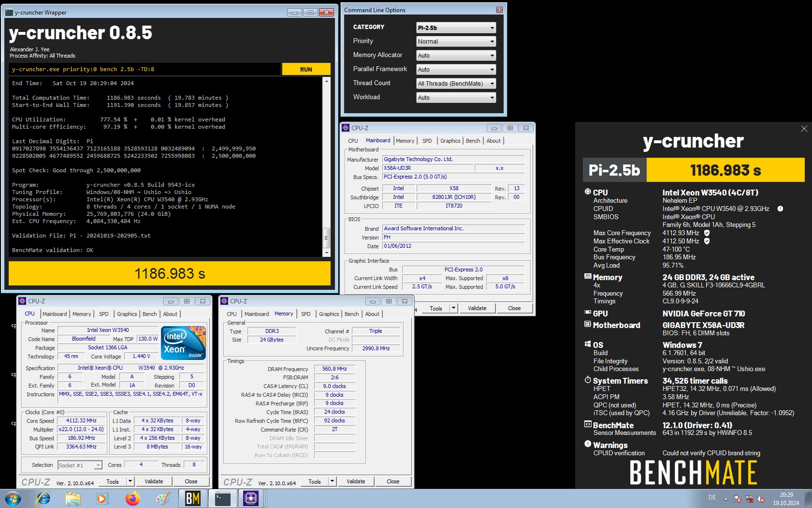This screenshot has height=508, width=812.
Task: Click the muted volume tray icon
Action: click(761, 498)
